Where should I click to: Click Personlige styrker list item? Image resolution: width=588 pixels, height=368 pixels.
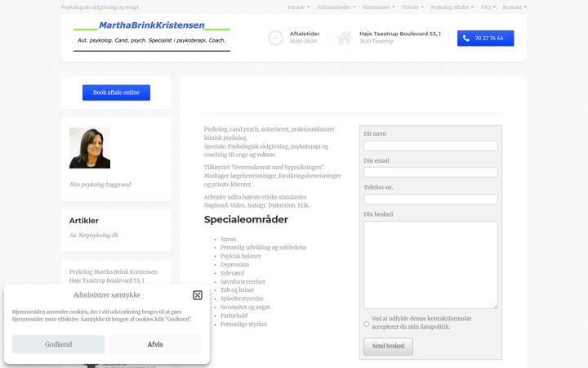[243, 325]
